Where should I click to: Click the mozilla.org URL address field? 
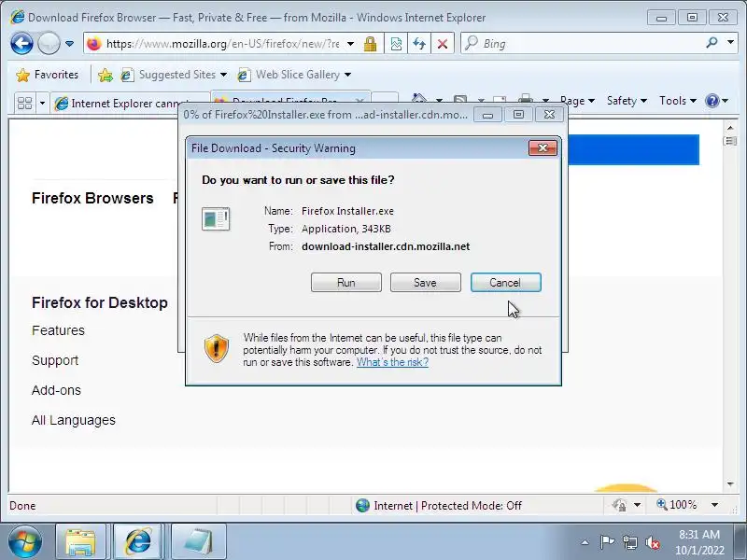pos(223,44)
